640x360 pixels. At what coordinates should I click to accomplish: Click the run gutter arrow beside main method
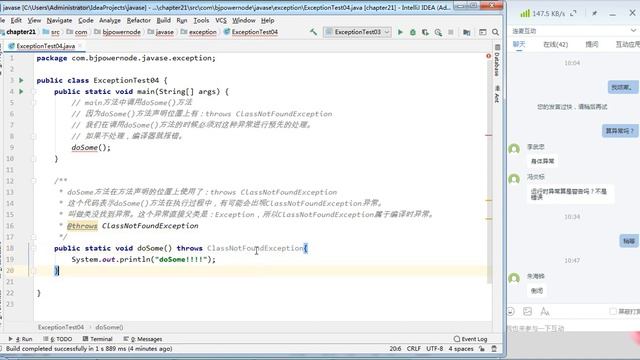pyautogui.click(x=21, y=91)
